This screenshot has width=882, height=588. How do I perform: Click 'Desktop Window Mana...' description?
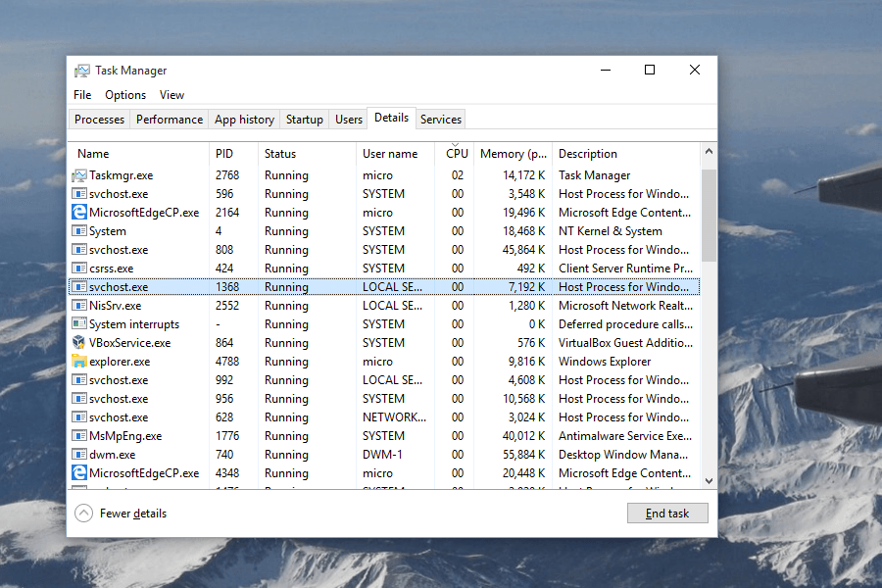point(623,455)
